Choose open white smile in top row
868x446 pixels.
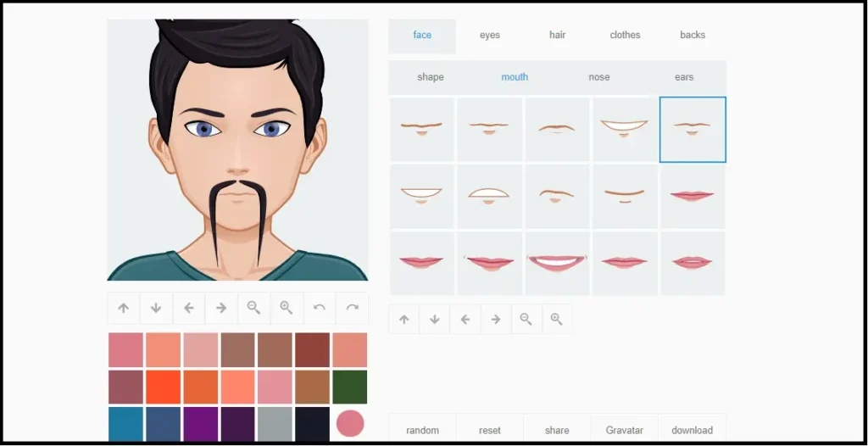(x=625, y=130)
